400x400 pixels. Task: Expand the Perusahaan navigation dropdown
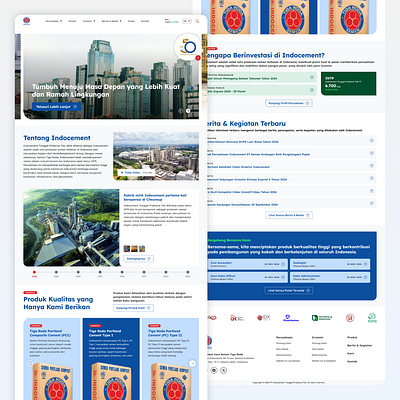coord(54,21)
